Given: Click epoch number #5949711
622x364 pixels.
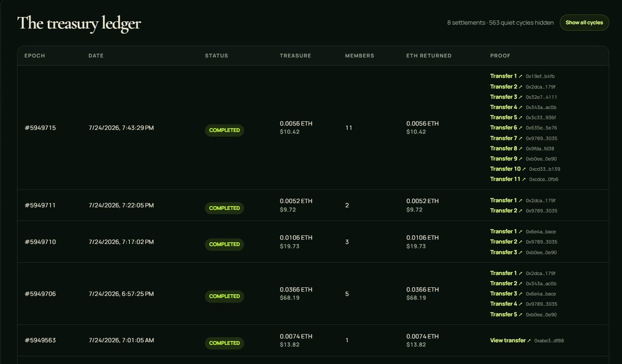Looking at the screenshot, I should [40, 206].
